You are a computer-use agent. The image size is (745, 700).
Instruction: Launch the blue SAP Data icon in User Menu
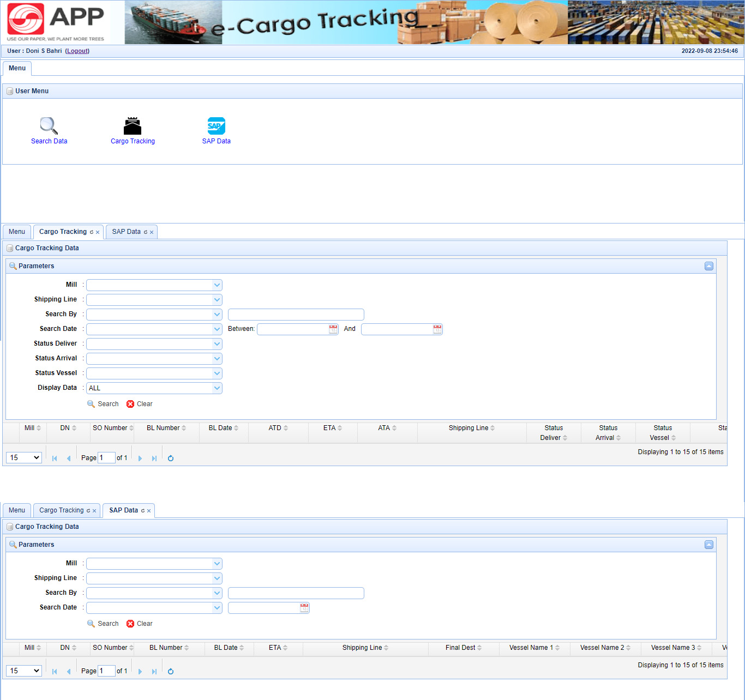tap(216, 126)
